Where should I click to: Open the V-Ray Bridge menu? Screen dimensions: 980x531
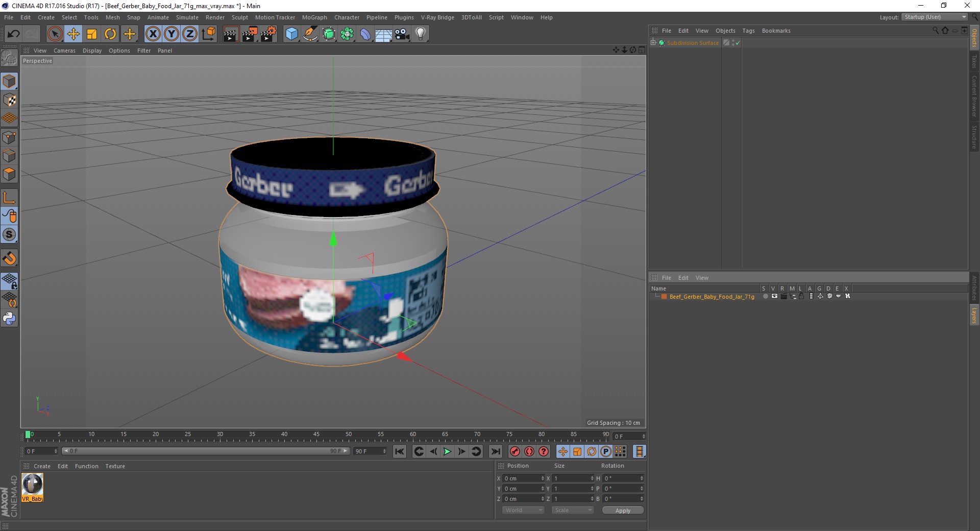pyautogui.click(x=437, y=17)
